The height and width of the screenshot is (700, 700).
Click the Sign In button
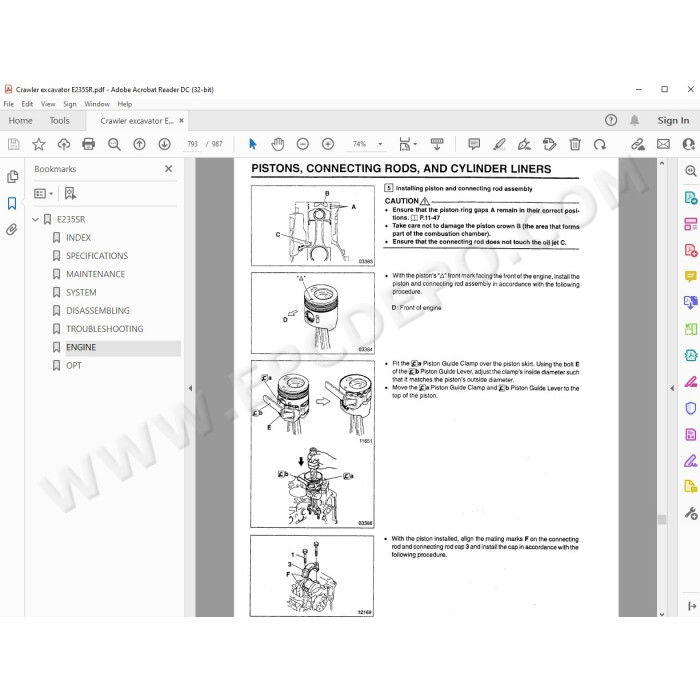point(673,120)
